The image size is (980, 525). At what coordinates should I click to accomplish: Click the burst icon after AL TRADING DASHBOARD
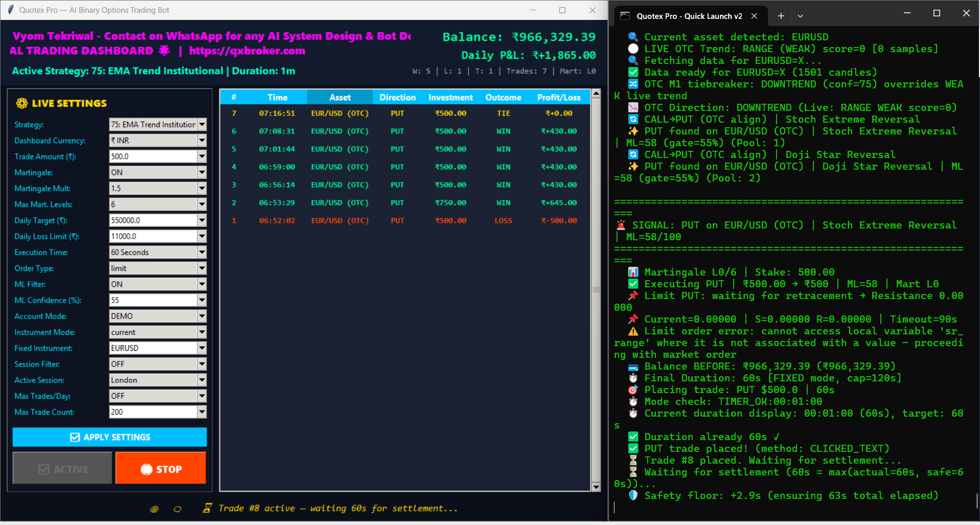click(x=164, y=50)
